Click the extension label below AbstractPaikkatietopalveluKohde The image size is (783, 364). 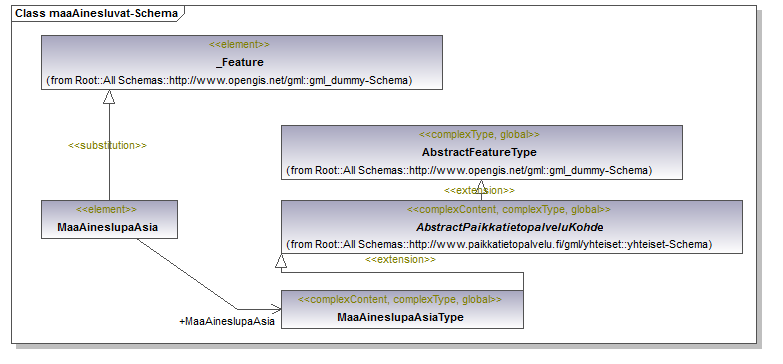pyautogui.click(x=400, y=260)
